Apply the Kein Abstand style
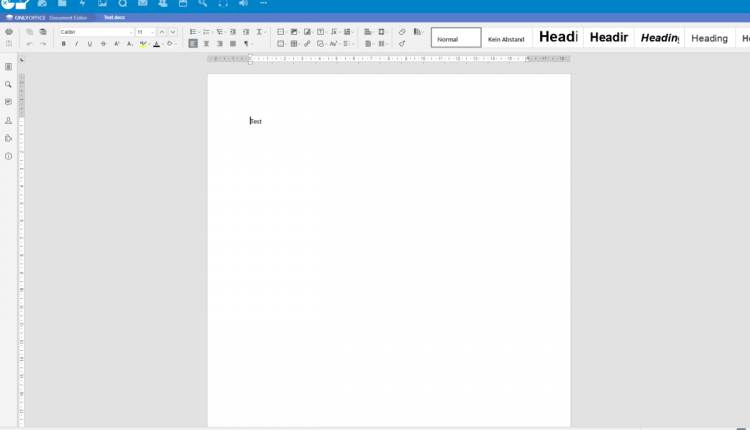 506,38
